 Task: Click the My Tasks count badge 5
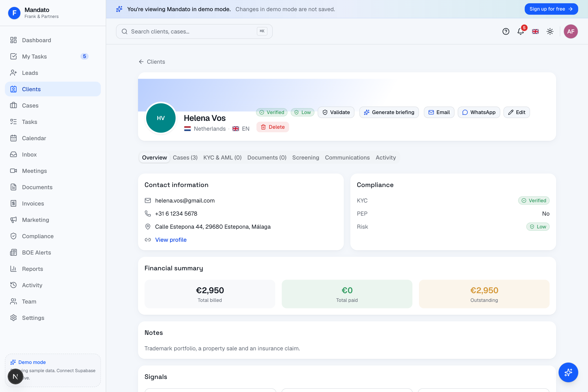coord(84,56)
